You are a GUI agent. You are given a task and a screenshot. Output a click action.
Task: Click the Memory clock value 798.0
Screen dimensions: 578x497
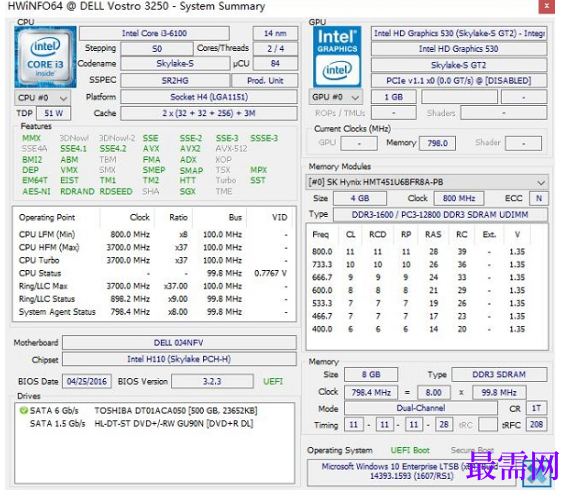437,143
